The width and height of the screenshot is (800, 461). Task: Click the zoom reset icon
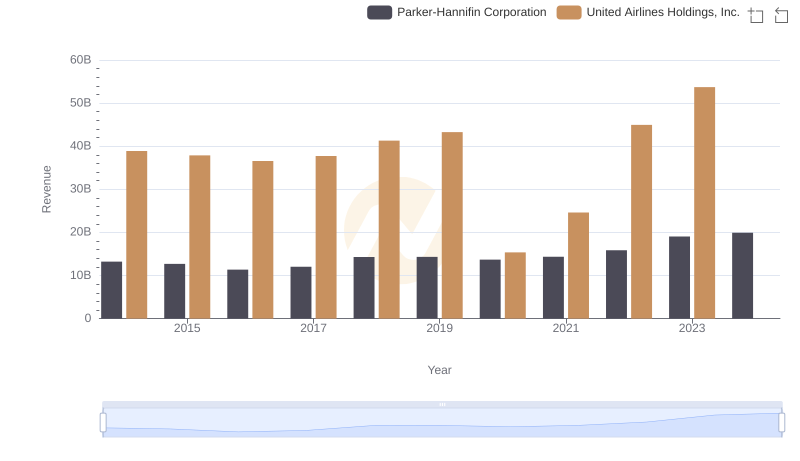coord(782,15)
